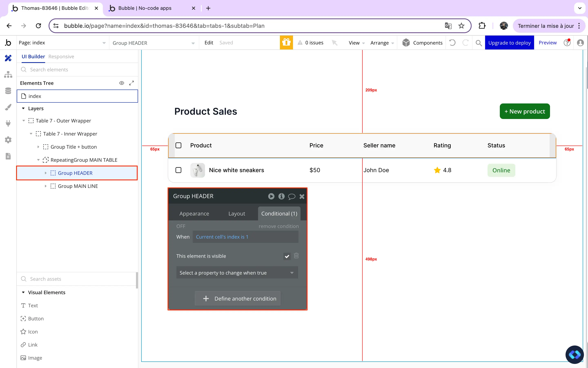
Task: Bookmark this page with star icon
Action: [461, 26]
